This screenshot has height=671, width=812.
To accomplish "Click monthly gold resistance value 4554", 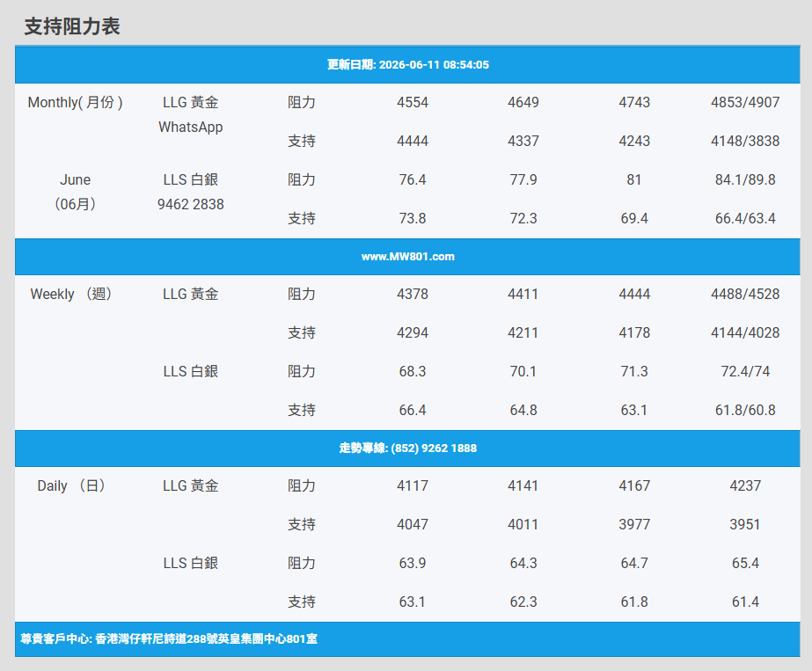I will click(x=413, y=103).
